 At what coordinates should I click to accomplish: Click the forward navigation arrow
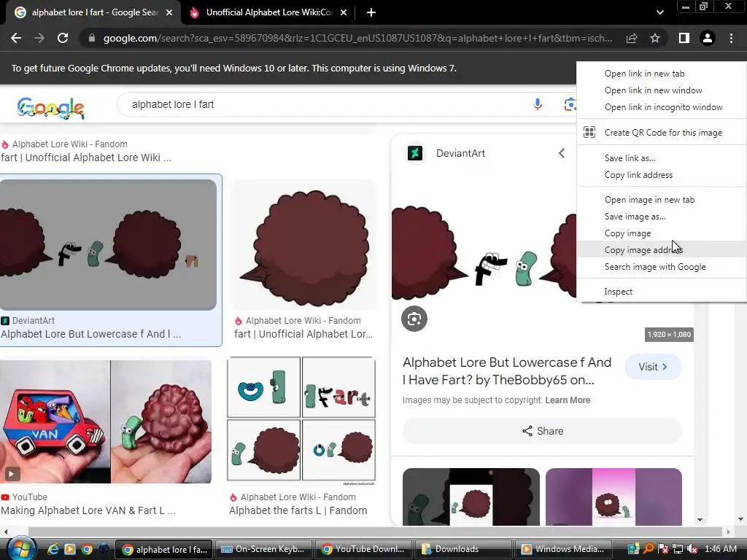(x=39, y=38)
